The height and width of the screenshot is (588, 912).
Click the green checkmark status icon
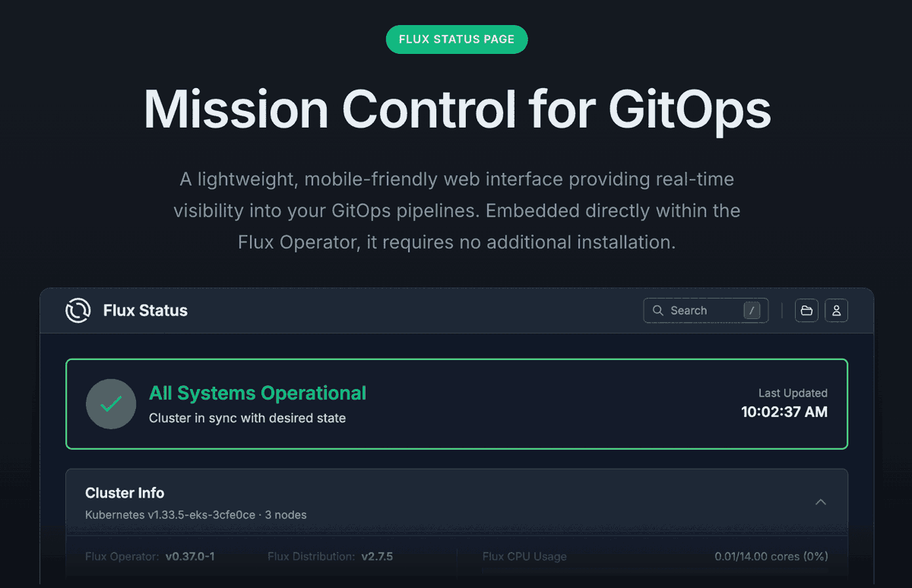click(111, 404)
